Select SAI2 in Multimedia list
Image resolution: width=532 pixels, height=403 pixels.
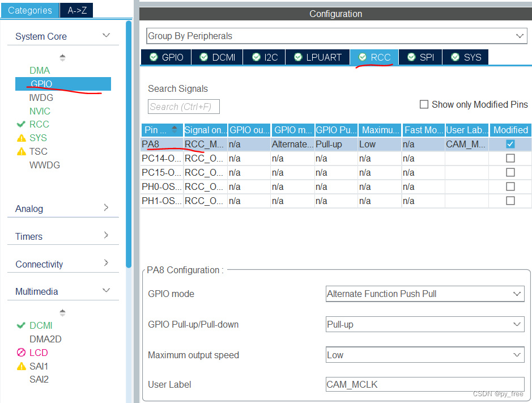(x=39, y=379)
